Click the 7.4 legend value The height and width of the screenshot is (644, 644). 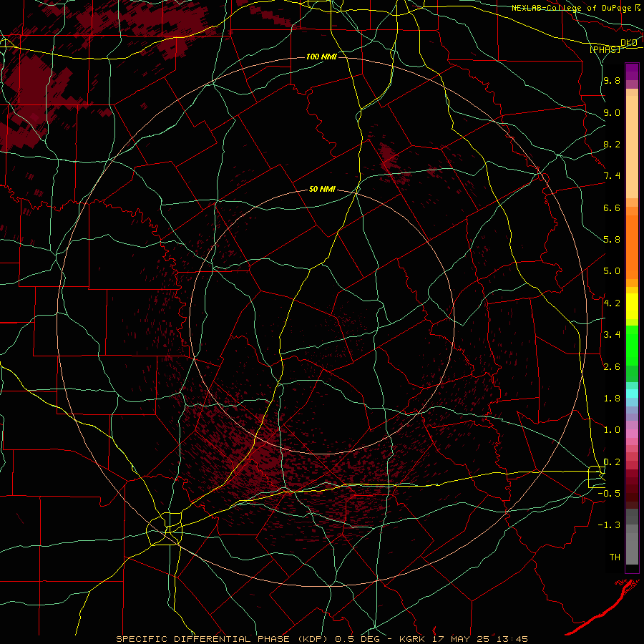612,176
